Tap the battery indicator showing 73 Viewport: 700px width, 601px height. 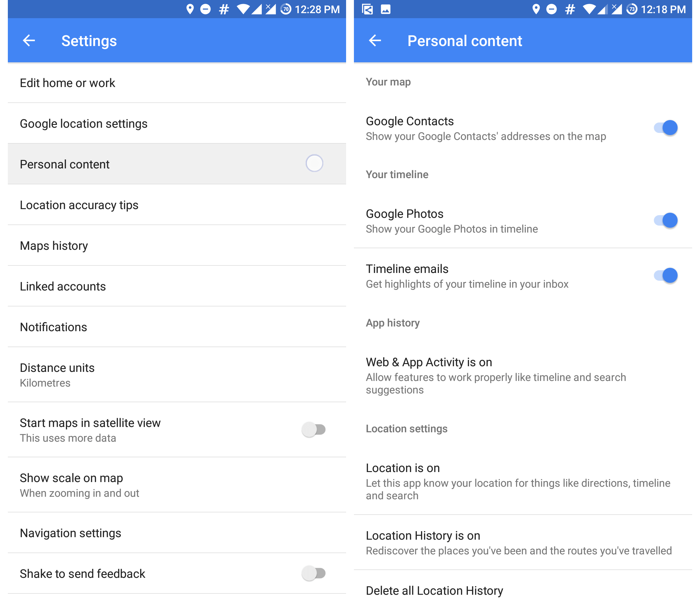[632, 9]
